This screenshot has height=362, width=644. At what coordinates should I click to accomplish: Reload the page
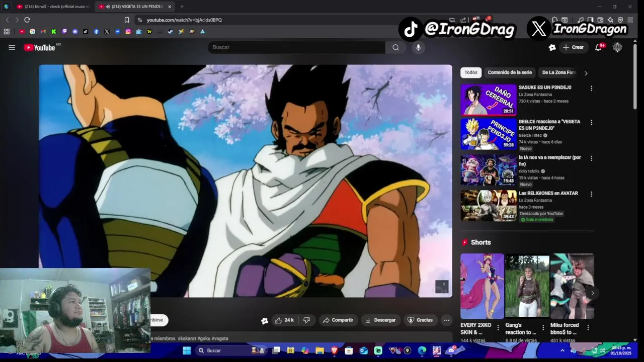coord(27,20)
